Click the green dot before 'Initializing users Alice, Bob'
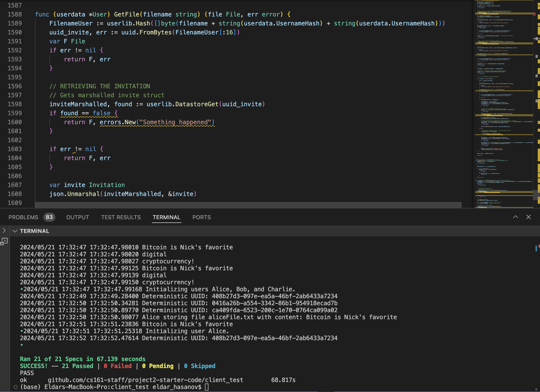Image resolution: width=540 pixels, height=392 pixels. [22, 289]
